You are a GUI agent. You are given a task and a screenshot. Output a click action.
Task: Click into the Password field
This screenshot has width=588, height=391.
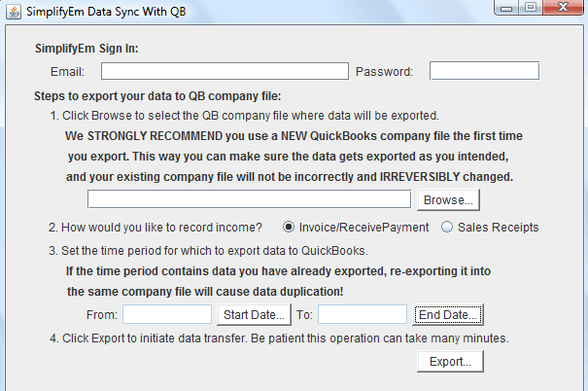484,71
